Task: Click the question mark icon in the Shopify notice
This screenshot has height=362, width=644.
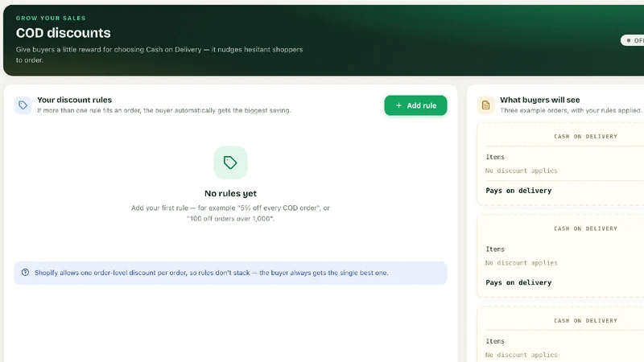Action: point(25,273)
